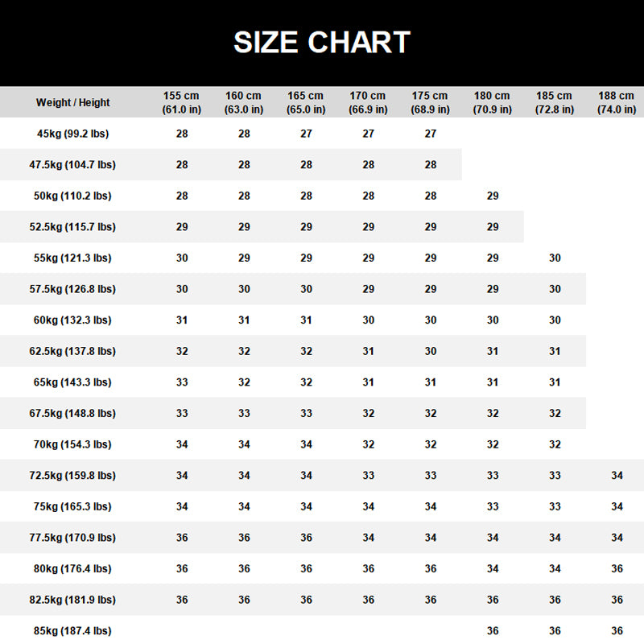The height and width of the screenshot is (644, 644).
Task: Select the 170 cm (66.9 in) column header
Action: coord(368,102)
